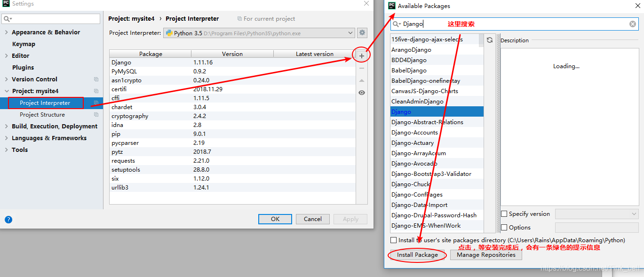Open the Specify version dropdown

(596, 214)
